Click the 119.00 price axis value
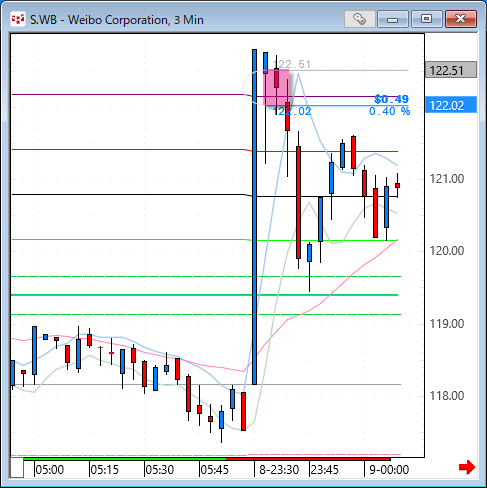The width and height of the screenshot is (487, 488). coord(447,324)
